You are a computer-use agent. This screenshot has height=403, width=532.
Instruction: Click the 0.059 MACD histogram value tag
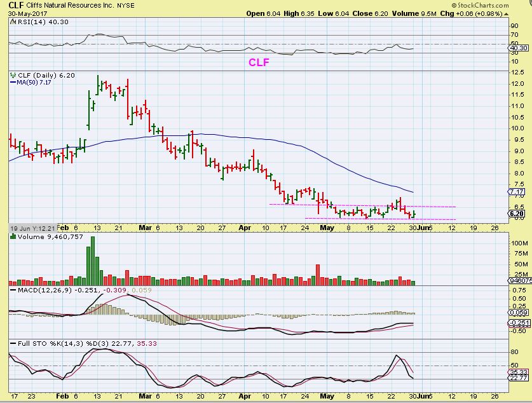(x=519, y=313)
